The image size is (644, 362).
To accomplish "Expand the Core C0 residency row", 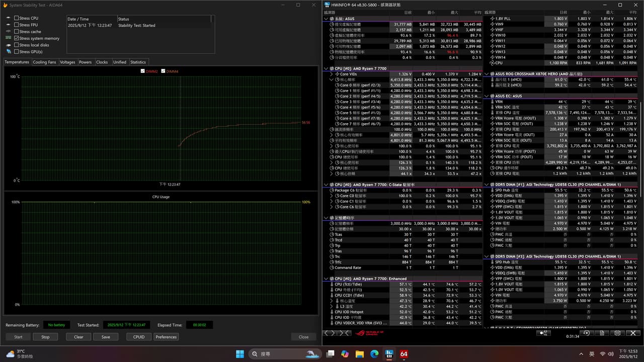I will [332, 196].
